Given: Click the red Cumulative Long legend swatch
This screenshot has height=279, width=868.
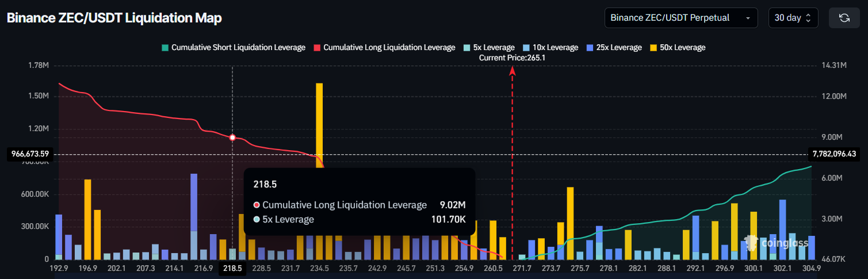Looking at the screenshot, I should pyautogui.click(x=317, y=48).
